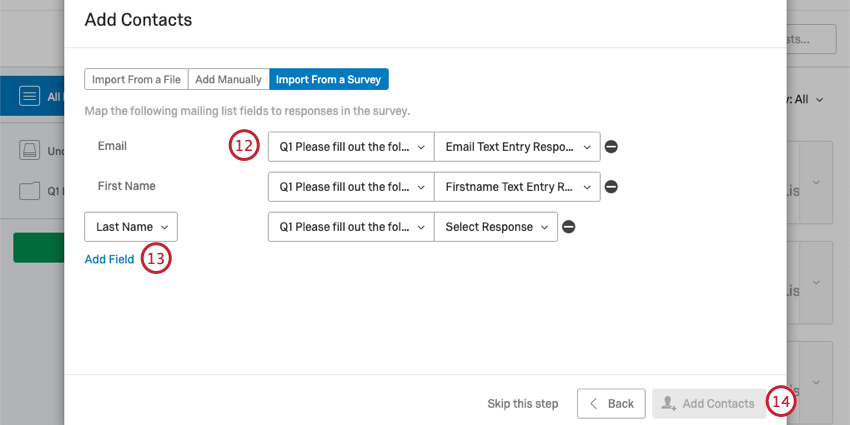
Task: Click the First Name field label
Action: pyautogui.click(x=126, y=186)
